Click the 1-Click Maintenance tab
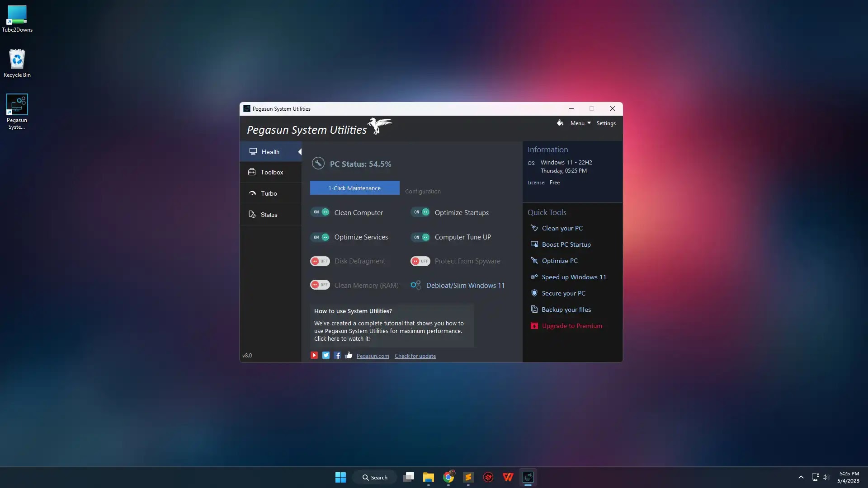The width and height of the screenshot is (868, 488). click(x=354, y=188)
